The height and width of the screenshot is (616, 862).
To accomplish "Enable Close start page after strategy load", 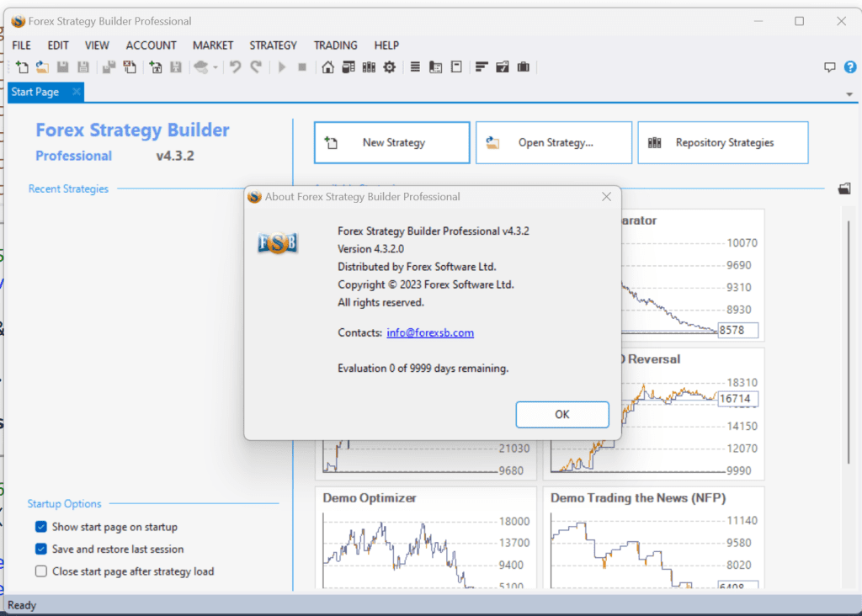I will tap(41, 571).
